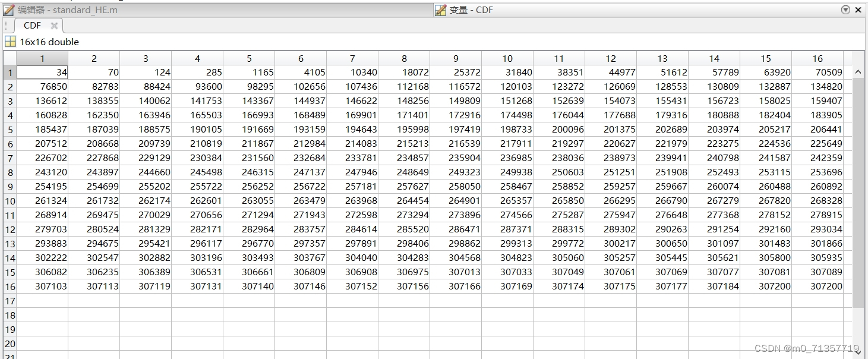
Task: Select cell containing 70509
Action: click(x=818, y=72)
